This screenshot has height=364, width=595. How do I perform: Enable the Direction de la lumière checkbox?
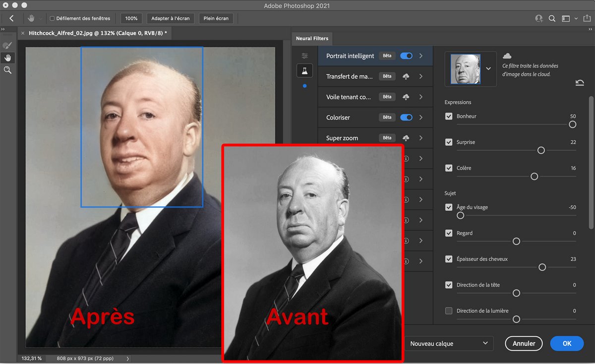click(x=449, y=310)
